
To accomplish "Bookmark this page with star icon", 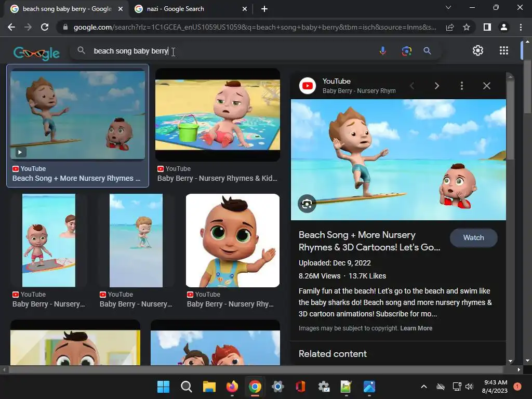I will 467,27.
